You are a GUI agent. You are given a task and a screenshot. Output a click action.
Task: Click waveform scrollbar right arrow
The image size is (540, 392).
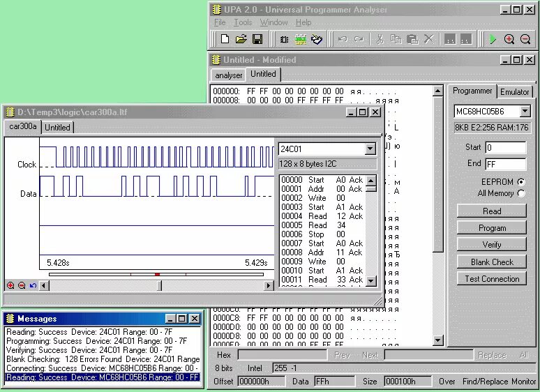pyautogui.click(x=269, y=286)
